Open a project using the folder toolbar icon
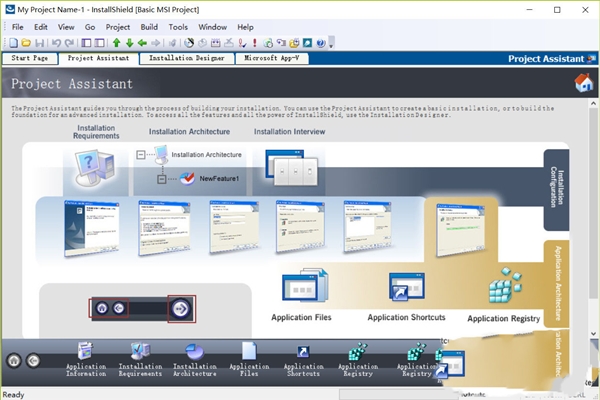The image size is (600, 400). click(26, 43)
